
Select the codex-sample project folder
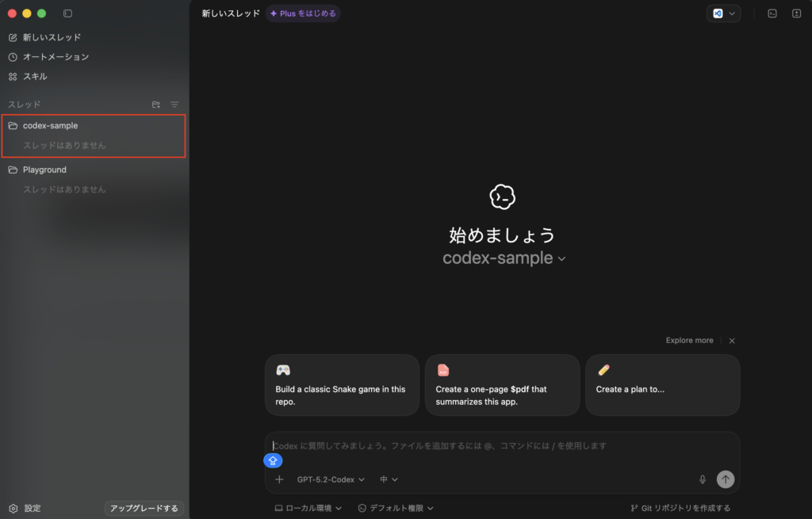50,125
